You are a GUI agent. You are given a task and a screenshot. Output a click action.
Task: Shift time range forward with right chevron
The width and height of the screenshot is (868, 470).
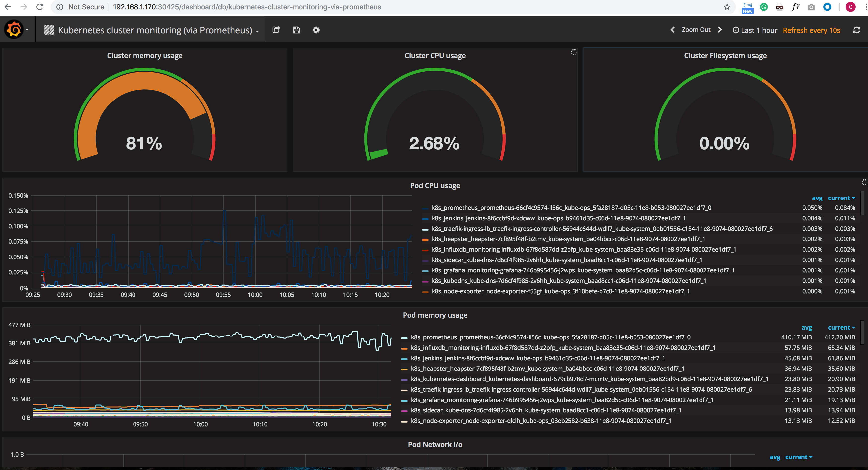pyautogui.click(x=720, y=30)
